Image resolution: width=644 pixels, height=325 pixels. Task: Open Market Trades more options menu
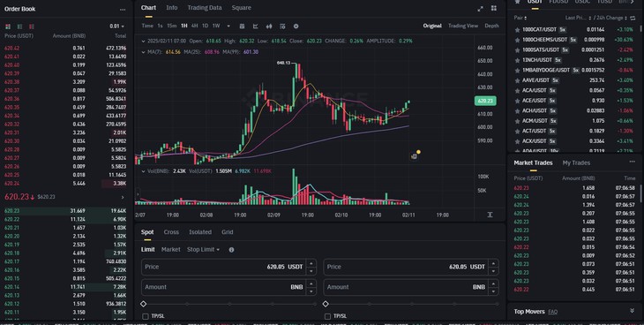point(632,162)
